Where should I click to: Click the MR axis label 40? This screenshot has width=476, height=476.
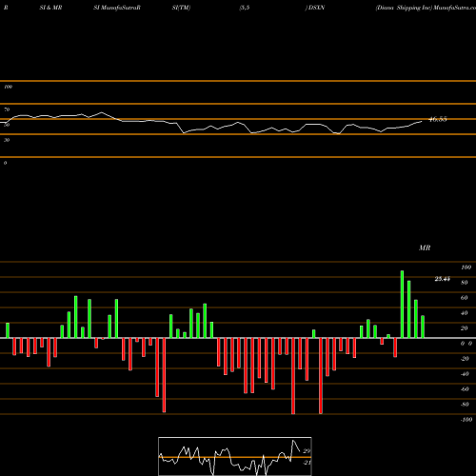tap(465, 313)
